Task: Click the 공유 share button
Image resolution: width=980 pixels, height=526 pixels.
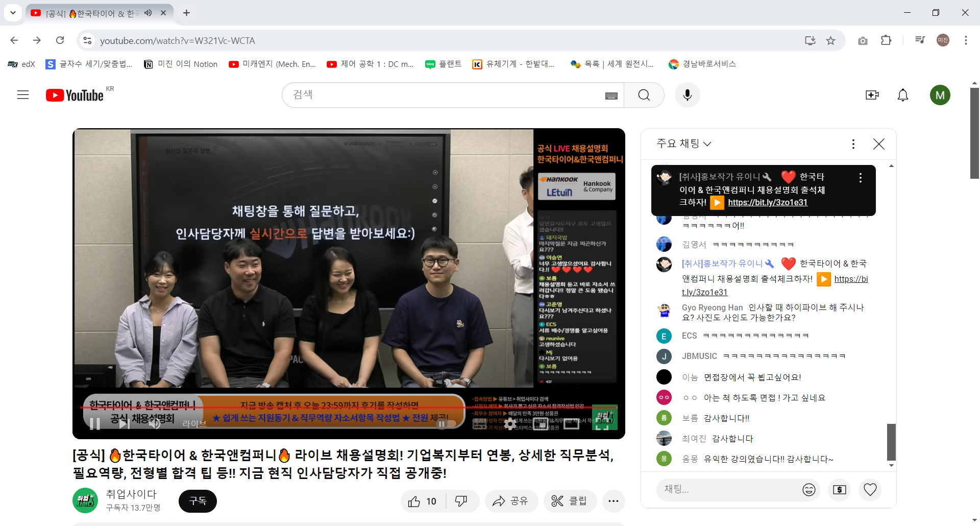Action: [x=510, y=501]
